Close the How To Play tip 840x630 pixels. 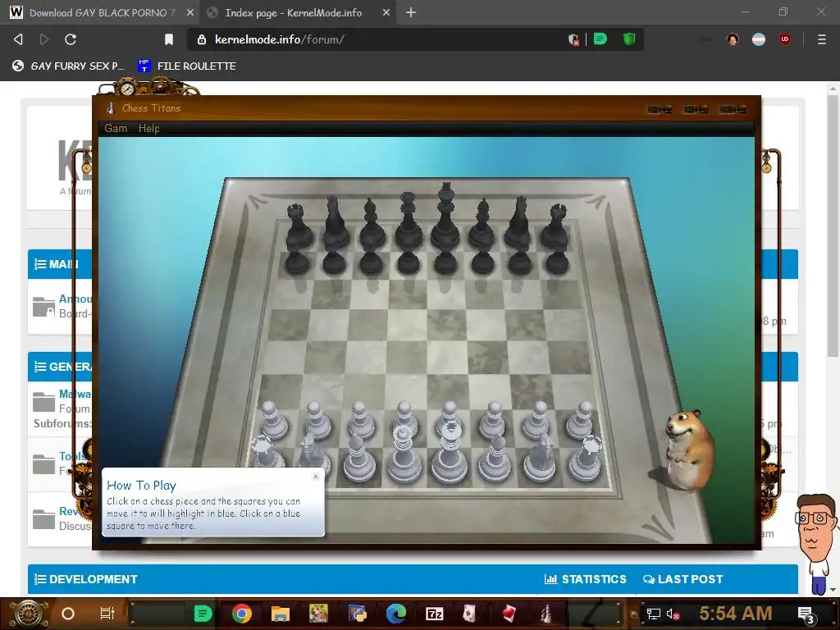coord(316,476)
